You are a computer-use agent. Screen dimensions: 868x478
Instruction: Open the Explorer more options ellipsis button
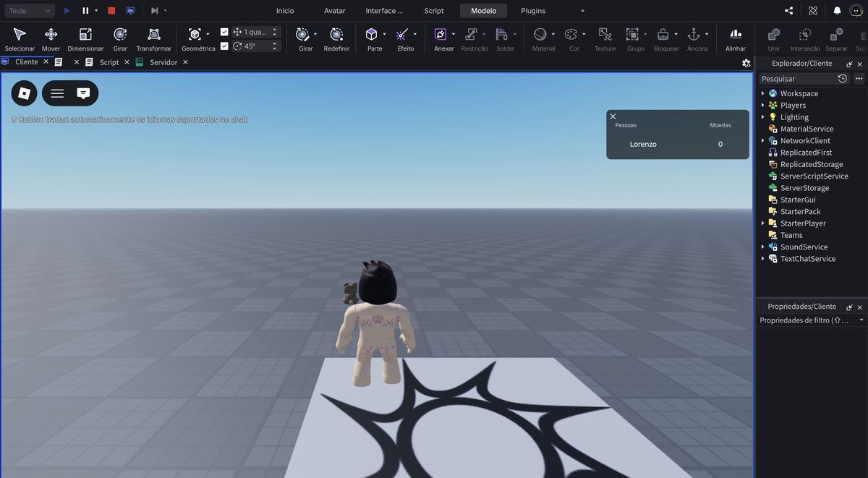pos(859,78)
